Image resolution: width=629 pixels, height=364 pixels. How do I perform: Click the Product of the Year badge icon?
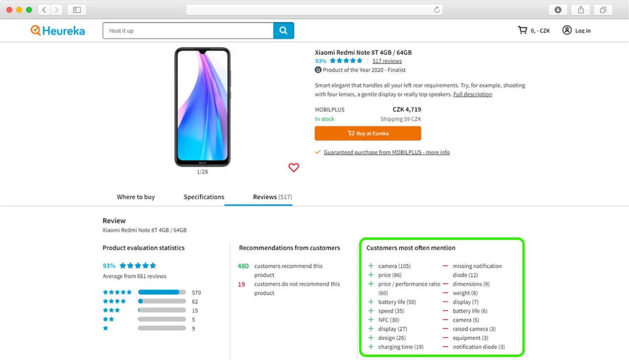317,70
